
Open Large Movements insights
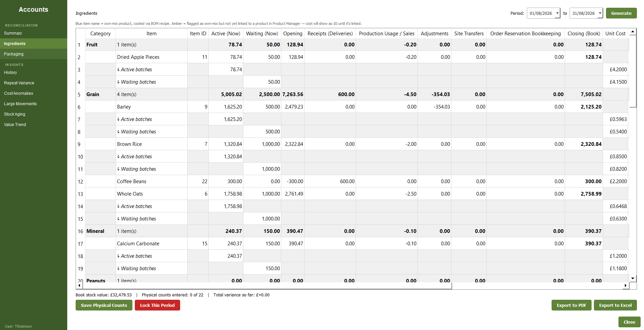coord(34,104)
